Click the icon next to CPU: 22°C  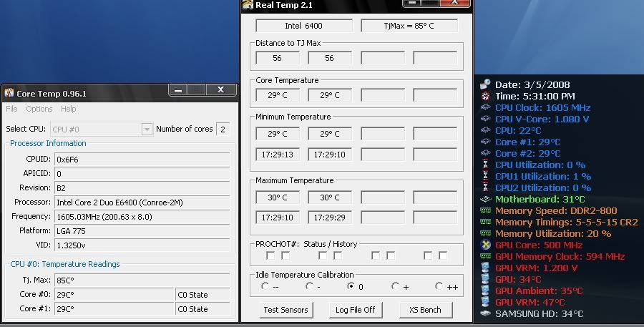tap(485, 130)
